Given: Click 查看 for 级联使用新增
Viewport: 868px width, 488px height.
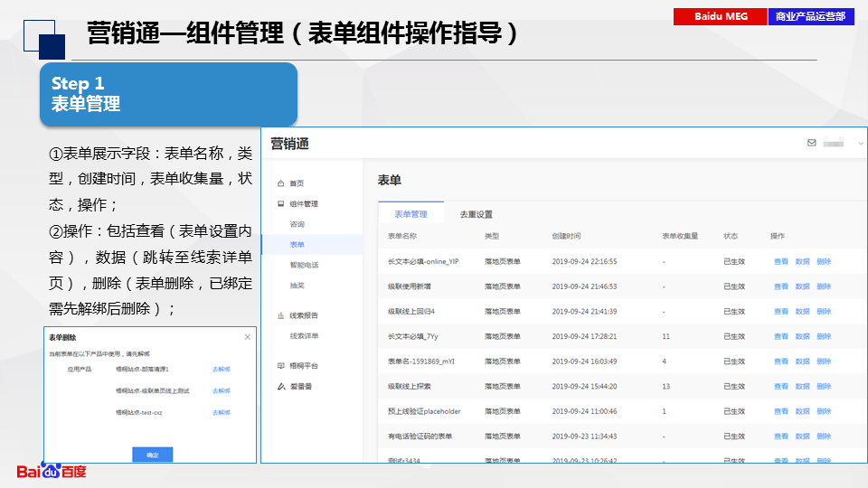Looking at the screenshot, I should point(781,286).
